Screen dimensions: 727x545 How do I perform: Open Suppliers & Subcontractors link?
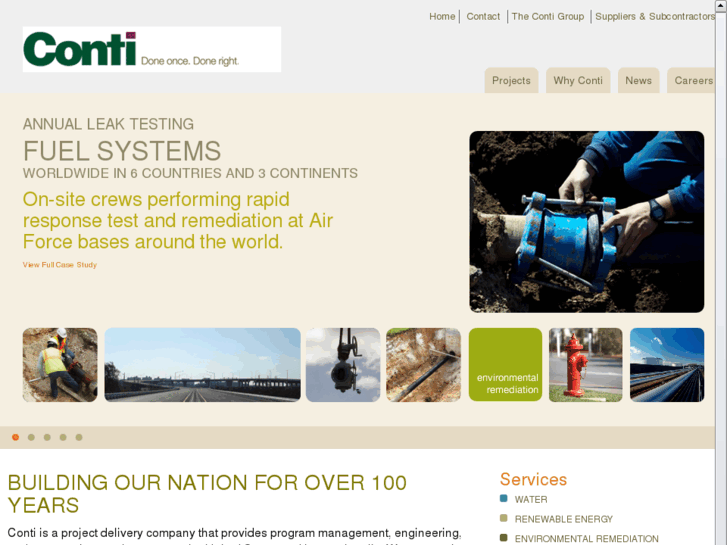tap(655, 16)
